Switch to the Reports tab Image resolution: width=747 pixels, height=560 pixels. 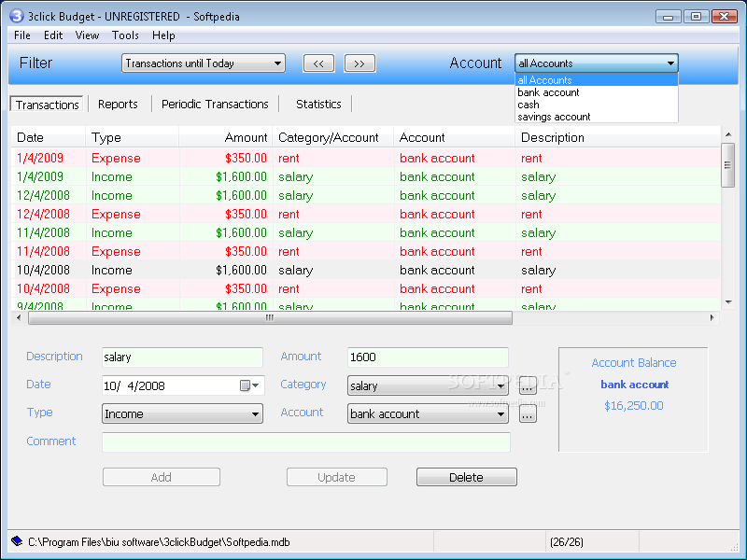pyautogui.click(x=118, y=104)
